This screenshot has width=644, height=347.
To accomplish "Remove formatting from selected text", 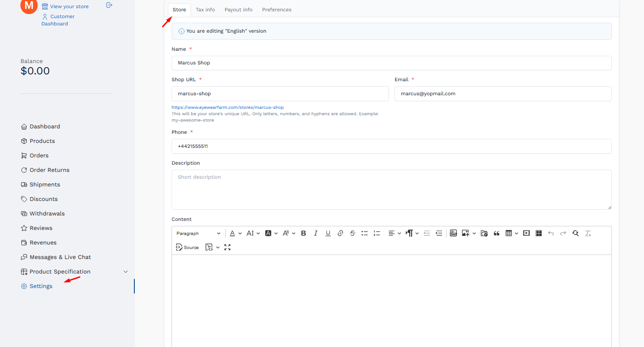I will point(588,233).
